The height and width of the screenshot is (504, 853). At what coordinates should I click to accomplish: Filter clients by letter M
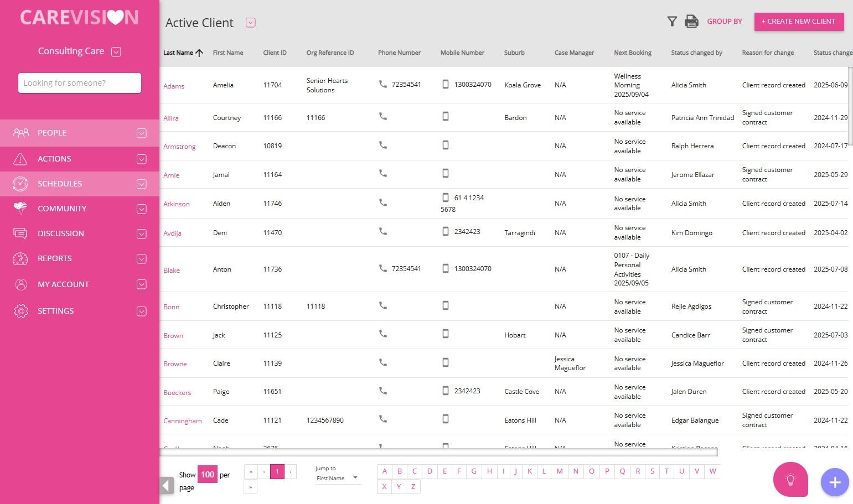(560, 471)
